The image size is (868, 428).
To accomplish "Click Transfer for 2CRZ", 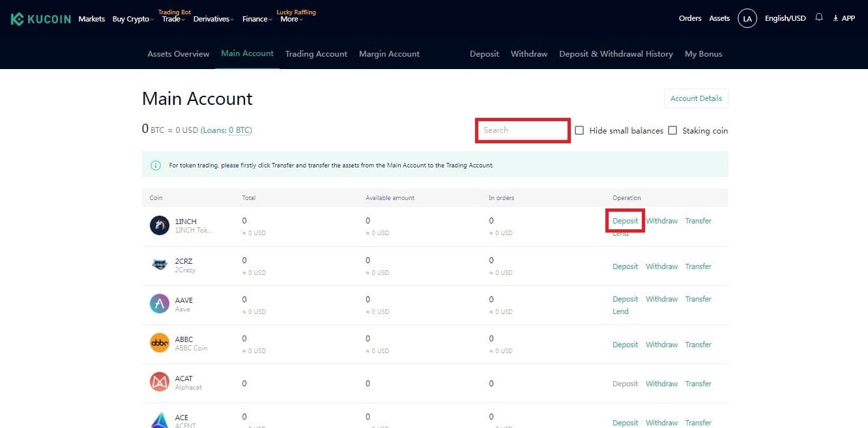I will [x=699, y=266].
